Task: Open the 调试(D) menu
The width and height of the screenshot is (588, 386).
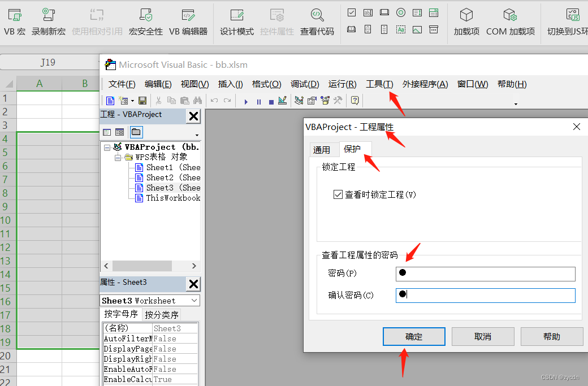Action: pos(305,84)
